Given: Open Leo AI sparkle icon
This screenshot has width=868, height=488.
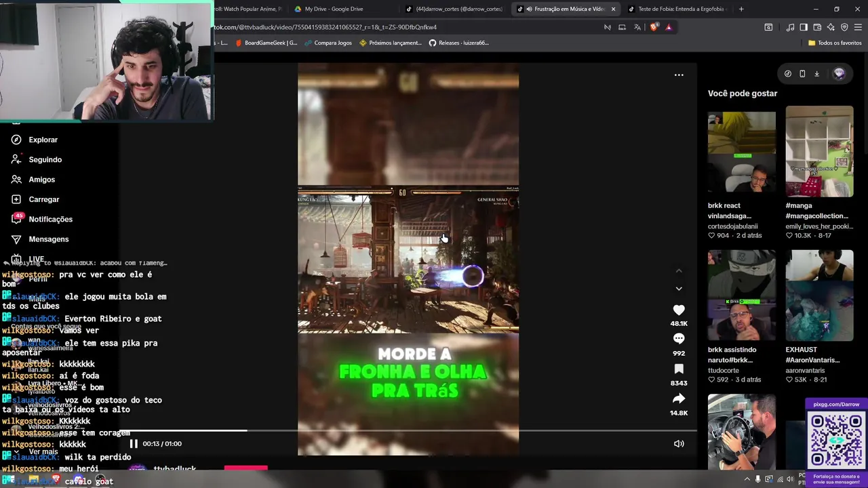Looking at the screenshot, I should click(x=831, y=27).
